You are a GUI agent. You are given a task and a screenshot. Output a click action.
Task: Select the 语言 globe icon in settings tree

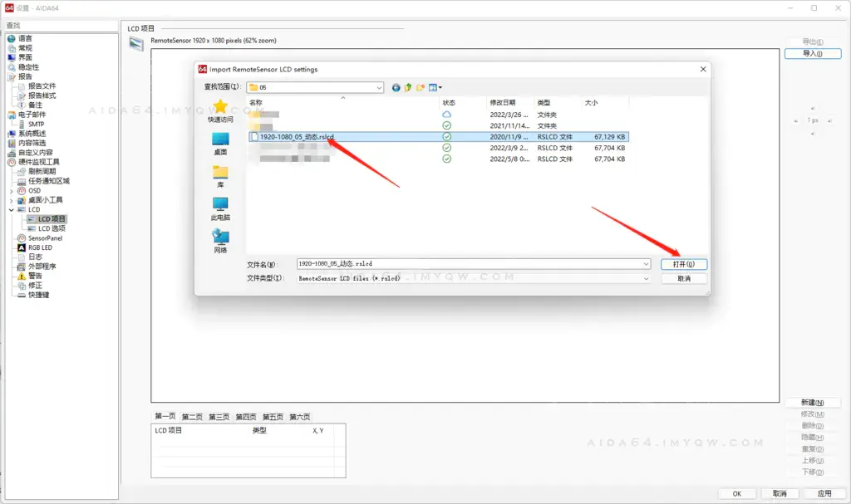[12, 38]
